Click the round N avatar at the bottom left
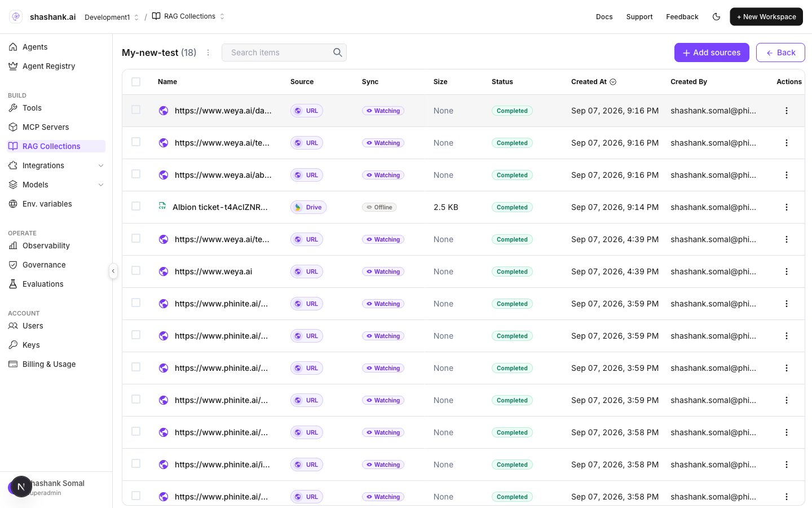This screenshot has width=812, height=508. click(21, 487)
